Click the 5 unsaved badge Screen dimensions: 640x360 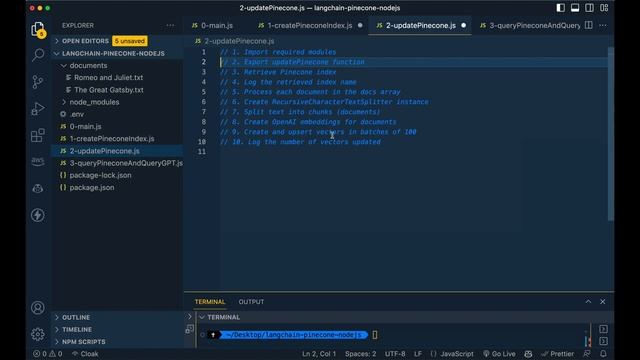(x=129, y=41)
